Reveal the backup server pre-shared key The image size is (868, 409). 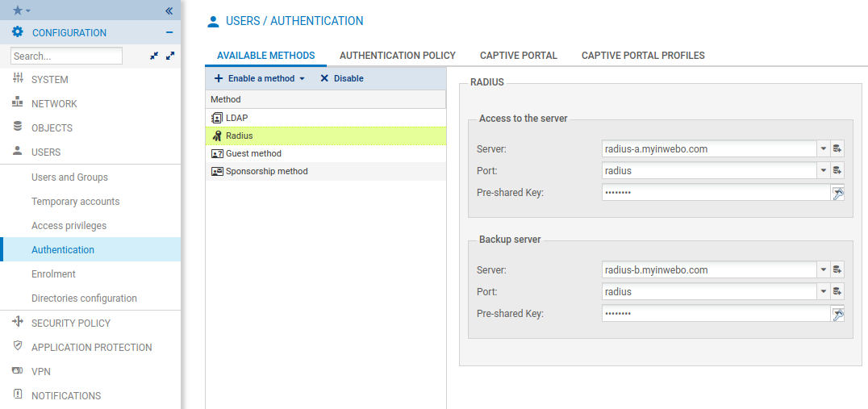coord(837,314)
